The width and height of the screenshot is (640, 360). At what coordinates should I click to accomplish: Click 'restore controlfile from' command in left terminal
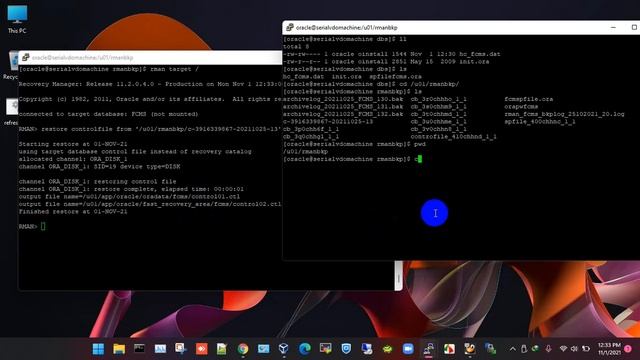[x=161, y=129]
